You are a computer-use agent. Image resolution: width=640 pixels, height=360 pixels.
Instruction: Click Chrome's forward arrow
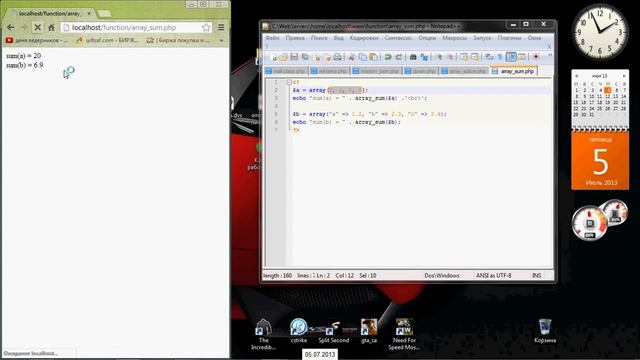[24, 27]
